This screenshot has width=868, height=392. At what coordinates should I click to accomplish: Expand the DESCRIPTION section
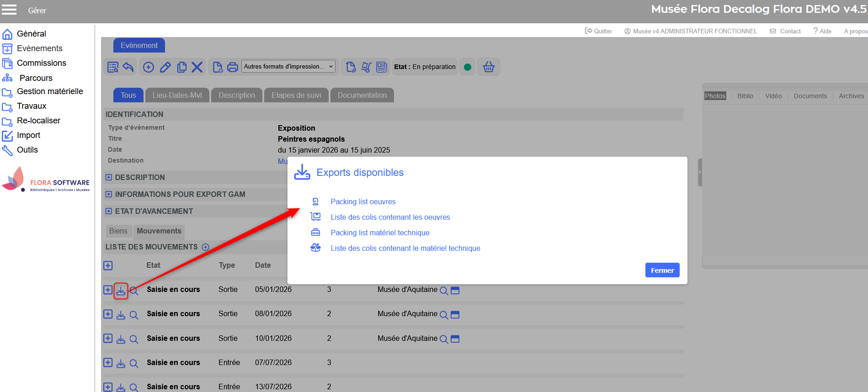[109, 177]
